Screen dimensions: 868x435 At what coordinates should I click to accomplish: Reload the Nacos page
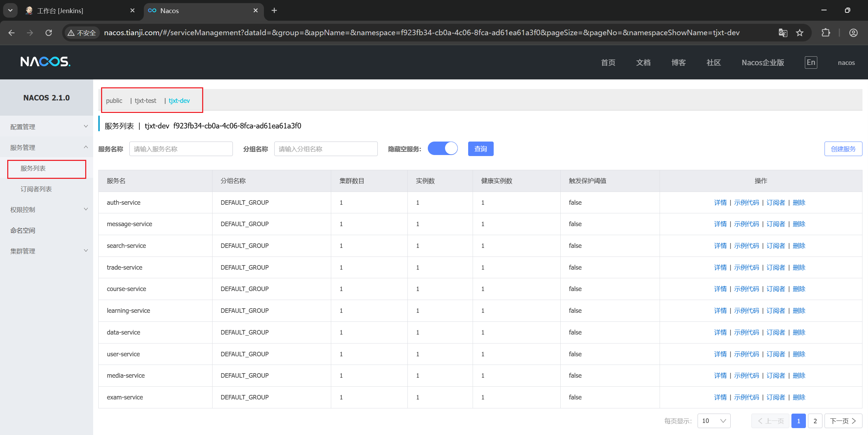(49, 33)
